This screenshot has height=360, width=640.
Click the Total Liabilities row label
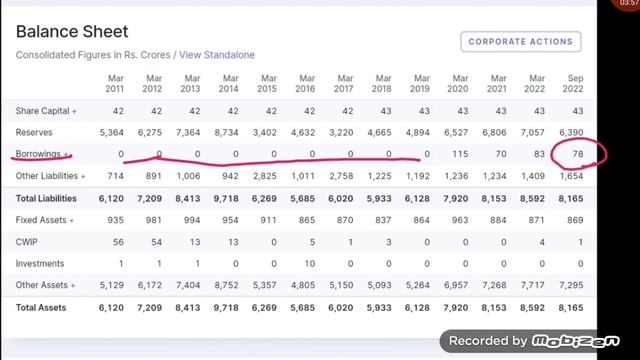[46, 198]
